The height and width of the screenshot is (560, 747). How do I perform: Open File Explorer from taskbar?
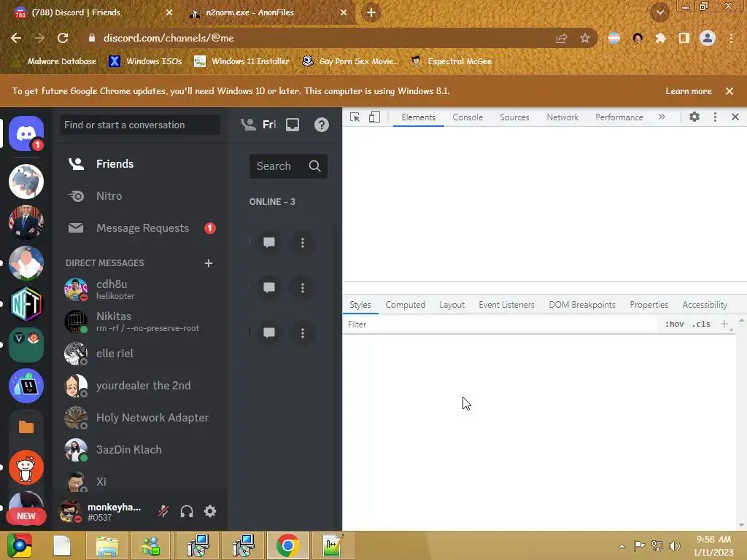tap(107, 545)
